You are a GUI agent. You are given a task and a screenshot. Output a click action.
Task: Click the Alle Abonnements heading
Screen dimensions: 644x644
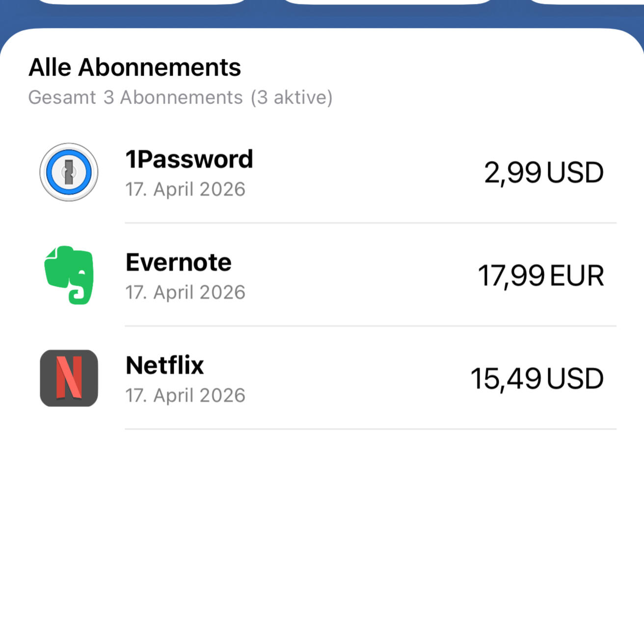134,67
